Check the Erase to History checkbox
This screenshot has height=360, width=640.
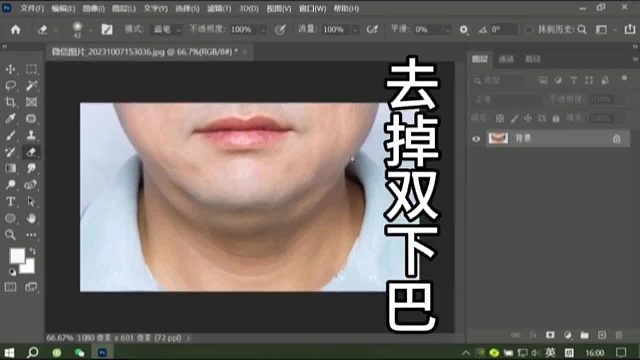coord(529,29)
